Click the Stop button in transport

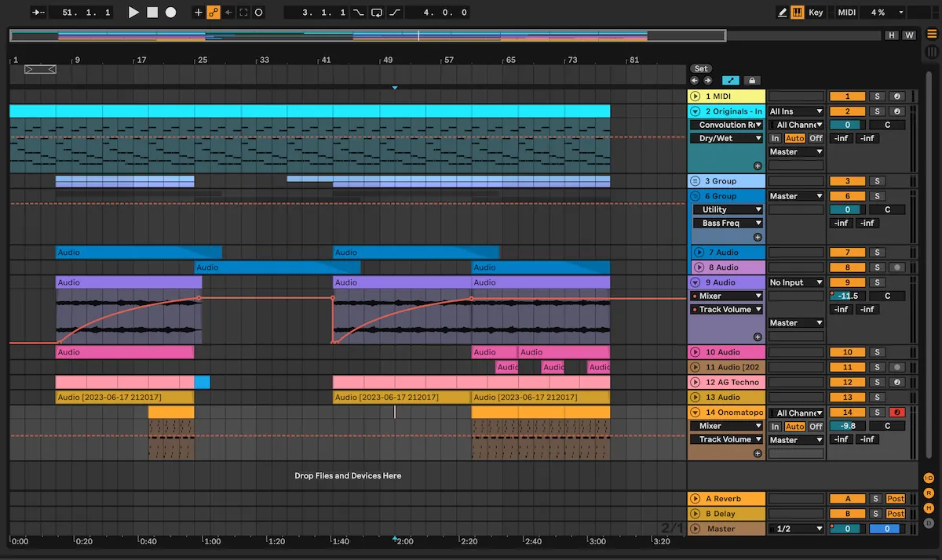pos(152,13)
